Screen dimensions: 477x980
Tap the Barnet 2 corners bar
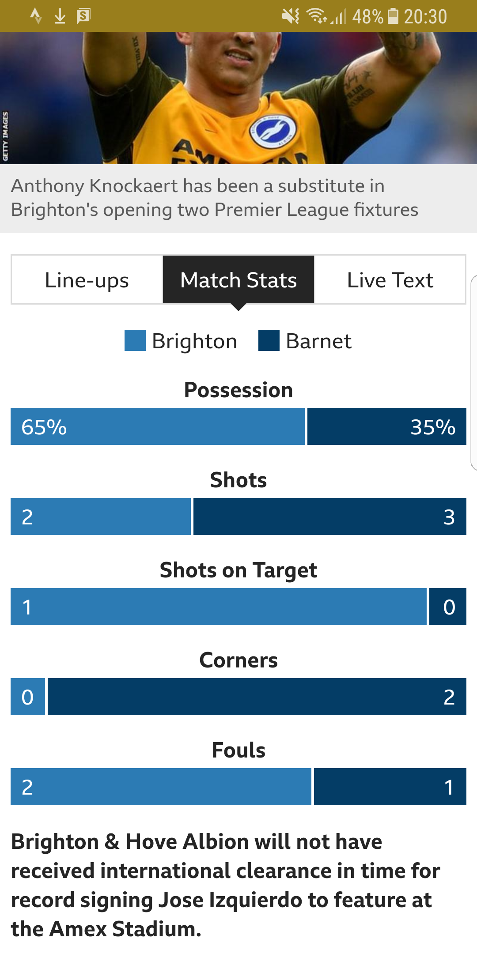click(x=257, y=697)
